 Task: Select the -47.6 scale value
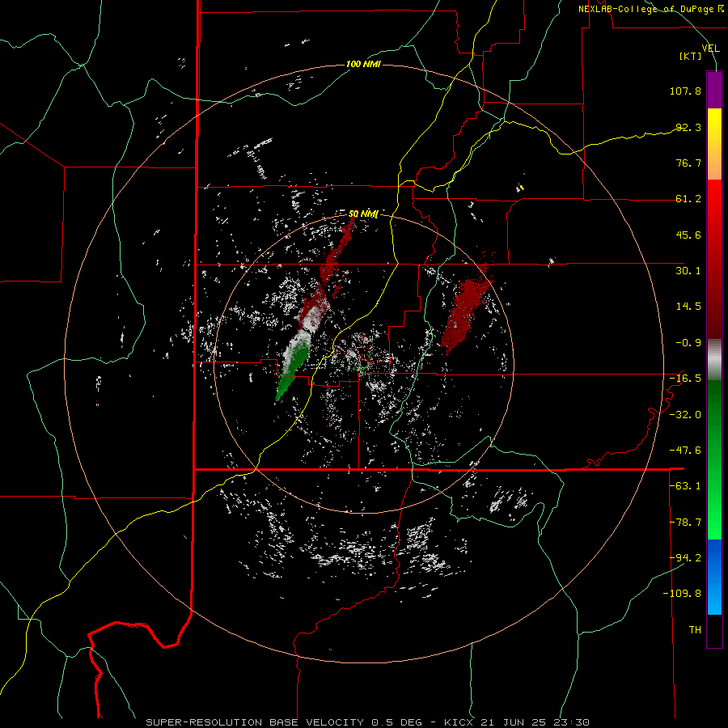685,451
